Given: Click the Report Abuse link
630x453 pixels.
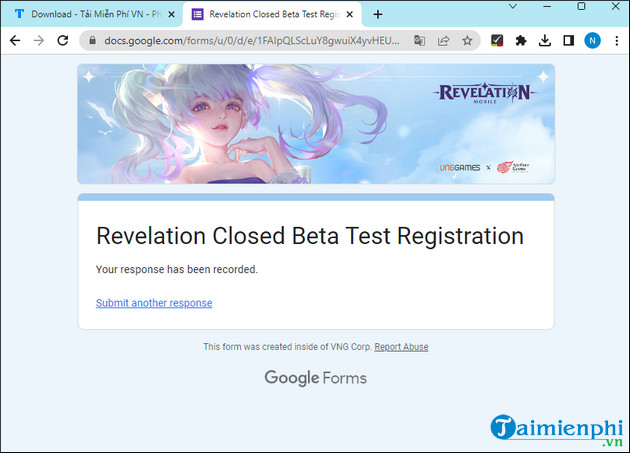Looking at the screenshot, I should 401,347.
